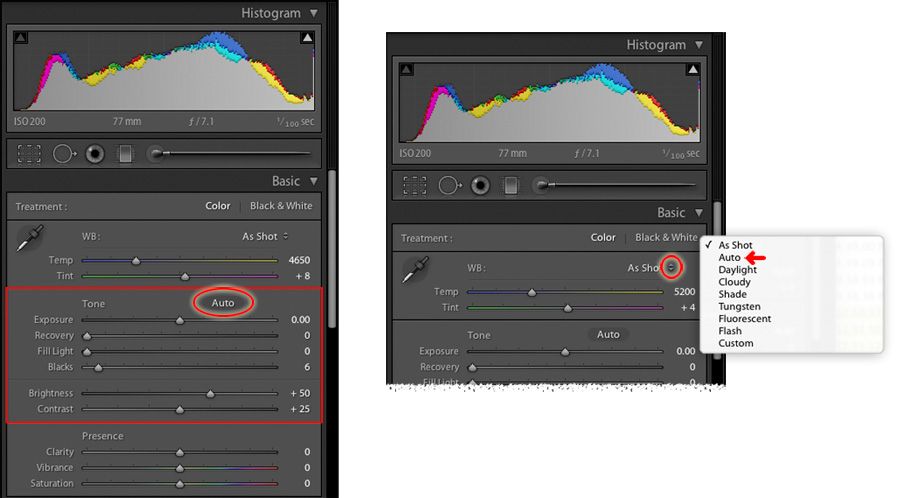The image size is (900, 498).
Task: Click left panel vertical scrollbar
Action: point(332,250)
